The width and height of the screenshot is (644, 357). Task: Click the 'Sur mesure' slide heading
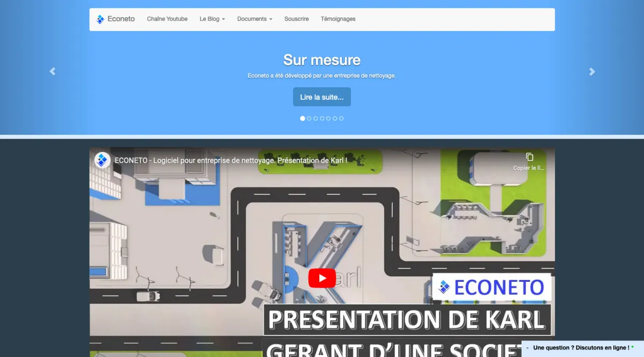click(322, 60)
